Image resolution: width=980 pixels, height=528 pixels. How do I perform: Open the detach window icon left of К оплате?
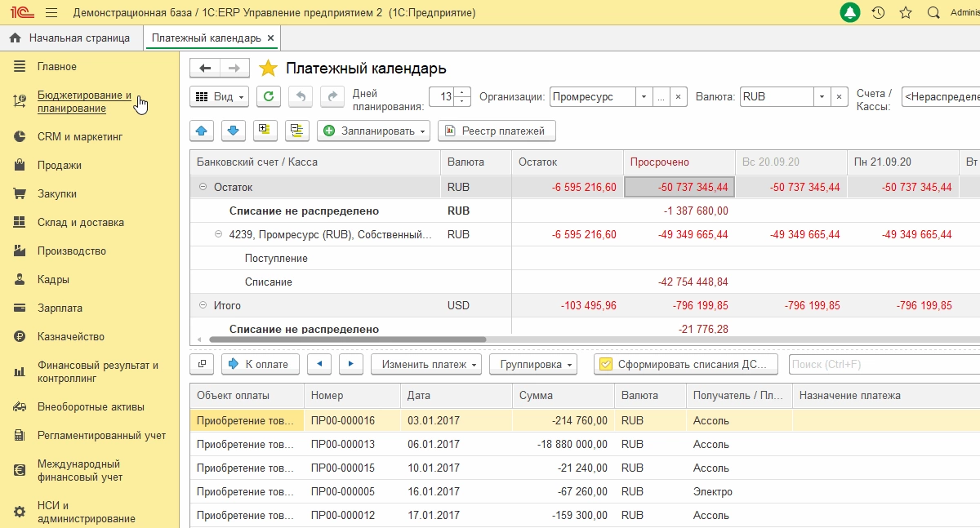click(203, 364)
